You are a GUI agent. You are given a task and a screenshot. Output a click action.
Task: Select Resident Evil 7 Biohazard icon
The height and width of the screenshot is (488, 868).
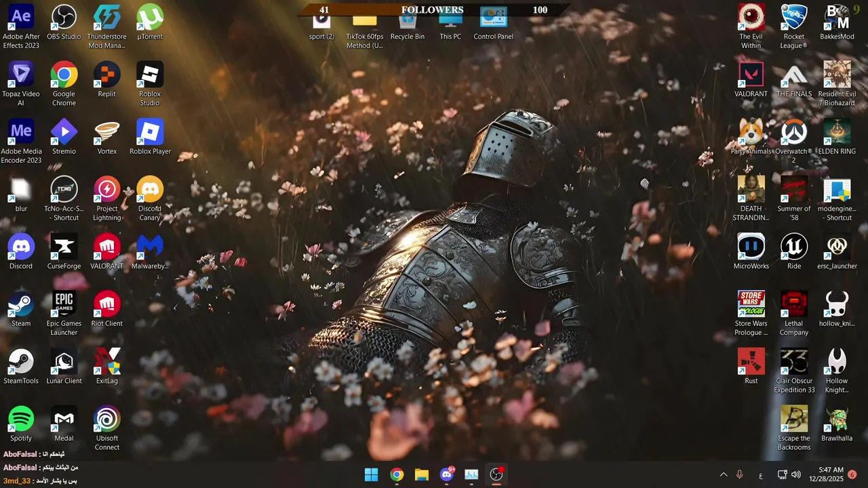pyautogui.click(x=837, y=84)
